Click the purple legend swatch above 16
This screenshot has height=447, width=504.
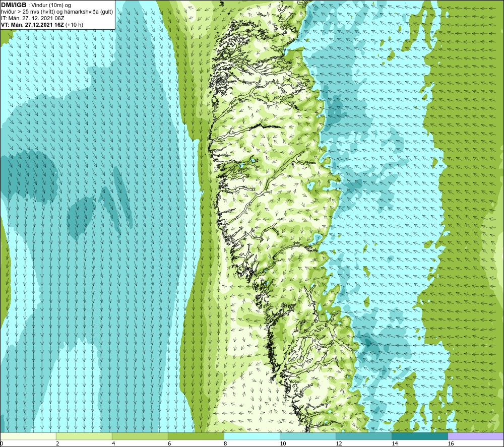(x=476, y=436)
